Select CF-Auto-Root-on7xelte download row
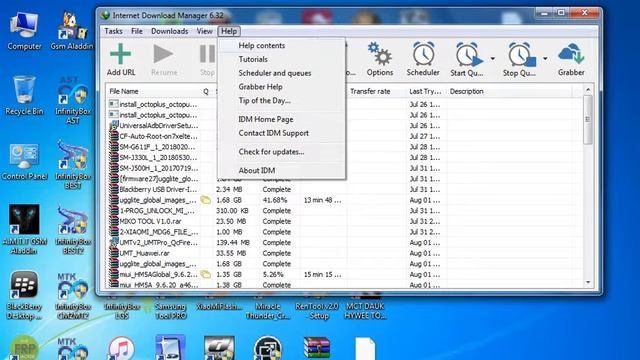 click(345, 136)
